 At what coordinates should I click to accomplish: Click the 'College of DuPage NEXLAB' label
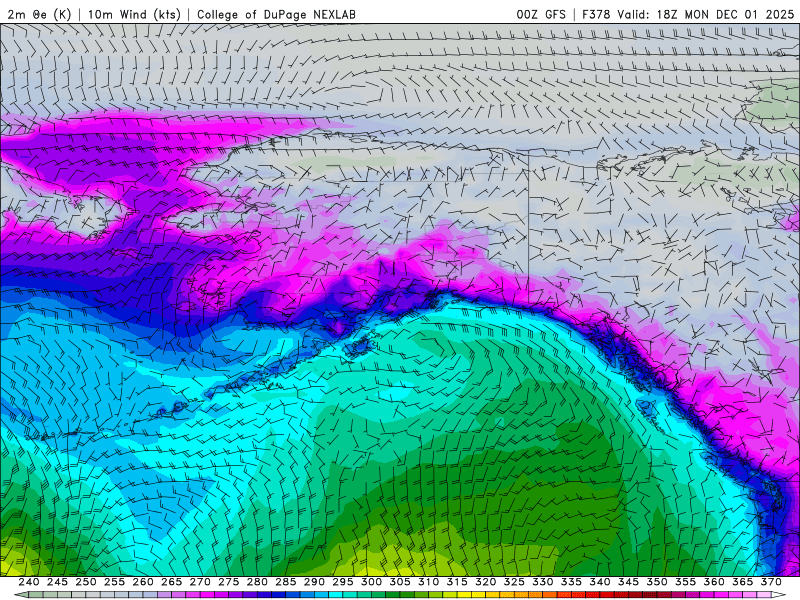(x=276, y=14)
